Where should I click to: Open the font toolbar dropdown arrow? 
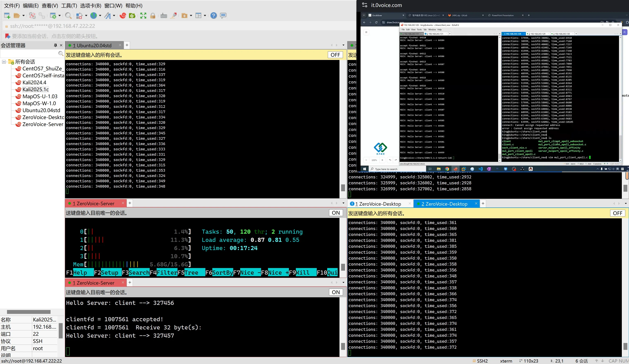114,16
